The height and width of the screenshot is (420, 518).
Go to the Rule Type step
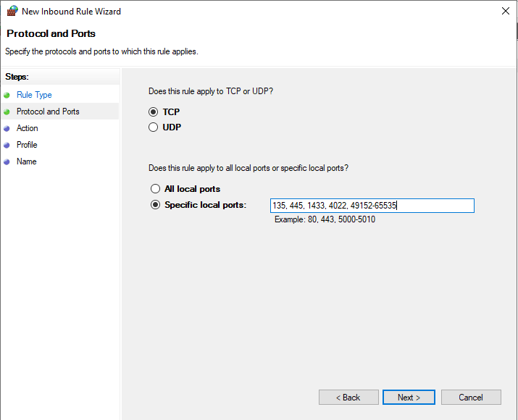coord(34,95)
